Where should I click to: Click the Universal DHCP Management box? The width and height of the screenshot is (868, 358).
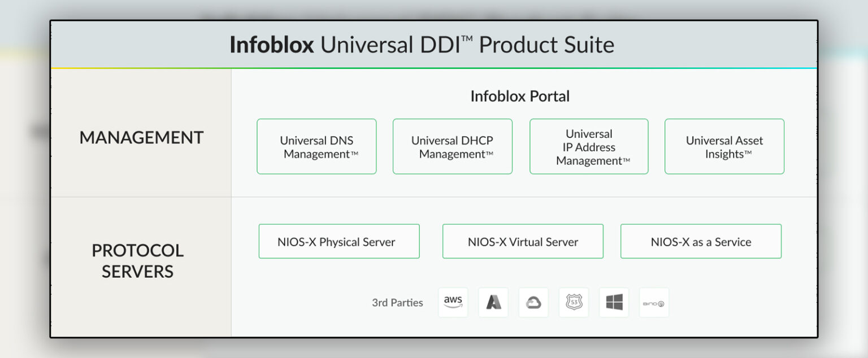pos(452,146)
